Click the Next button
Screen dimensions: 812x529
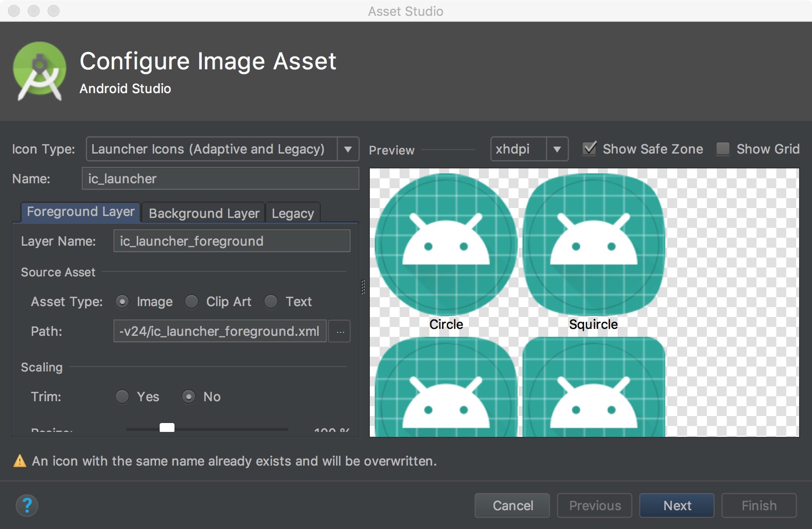(677, 505)
